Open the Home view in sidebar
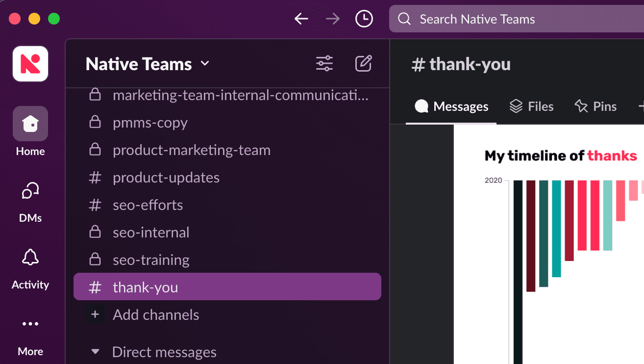Viewport: 644px width, 364px height. (x=30, y=131)
